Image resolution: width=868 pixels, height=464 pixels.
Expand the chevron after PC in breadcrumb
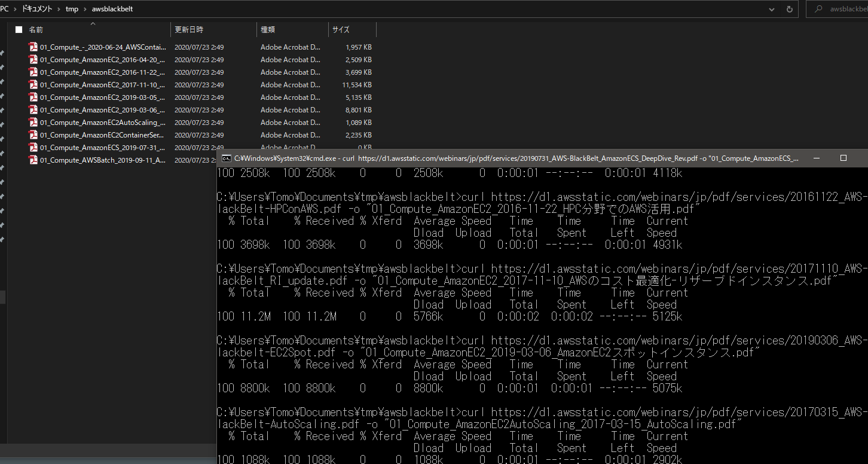15,9
